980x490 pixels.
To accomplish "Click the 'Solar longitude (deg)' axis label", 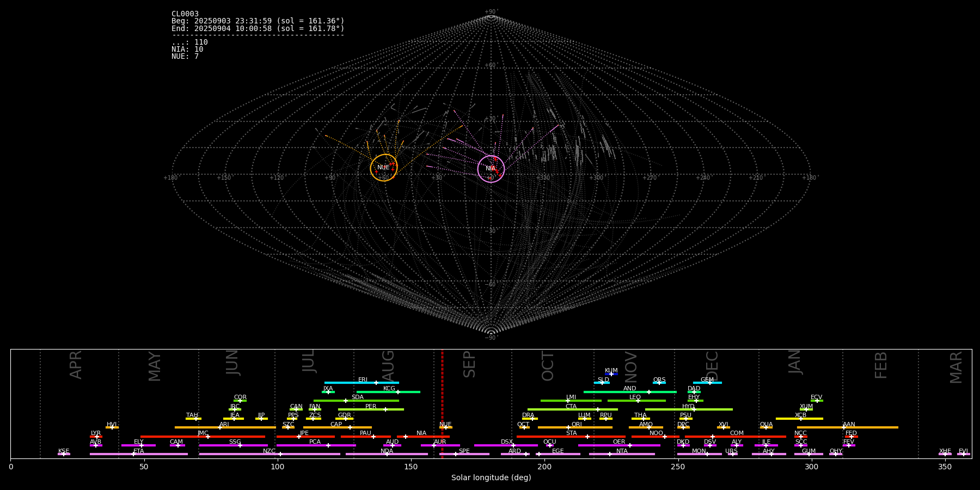I will pos(491,478).
